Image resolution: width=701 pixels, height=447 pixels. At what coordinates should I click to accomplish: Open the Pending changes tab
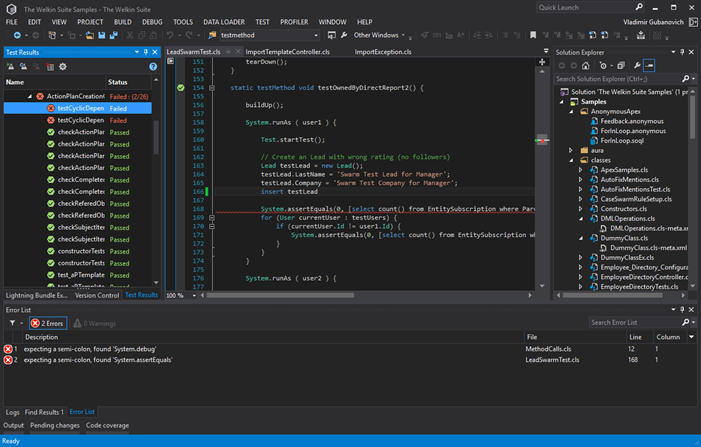point(55,425)
